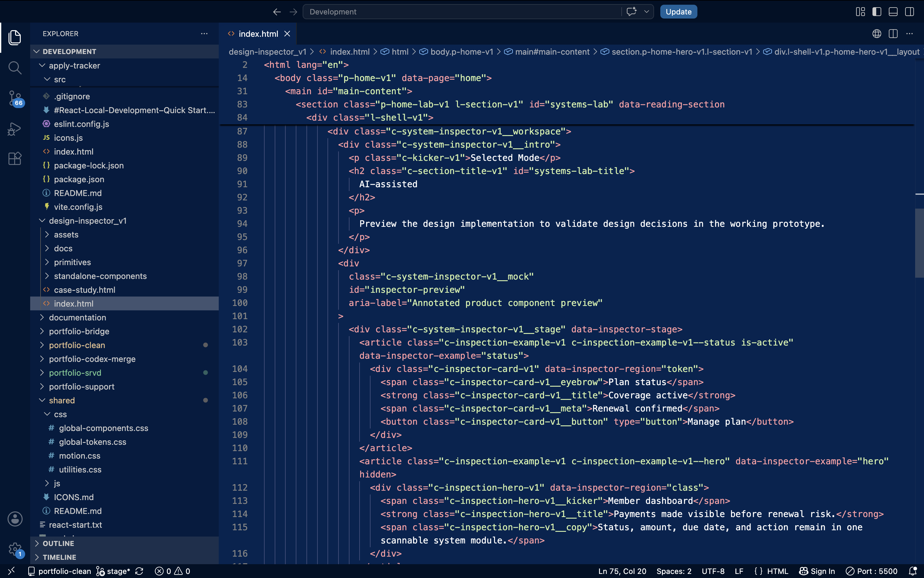Expand the portfolio-codex-merge folder
Viewport: 924px width, 578px height.
(125, 359)
